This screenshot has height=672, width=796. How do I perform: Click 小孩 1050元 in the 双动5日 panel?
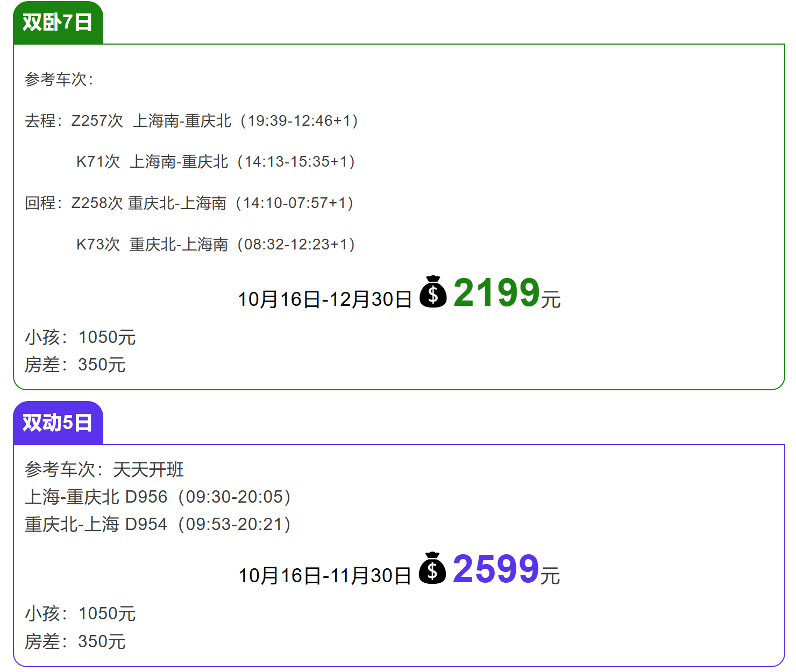(x=80, y=614)
